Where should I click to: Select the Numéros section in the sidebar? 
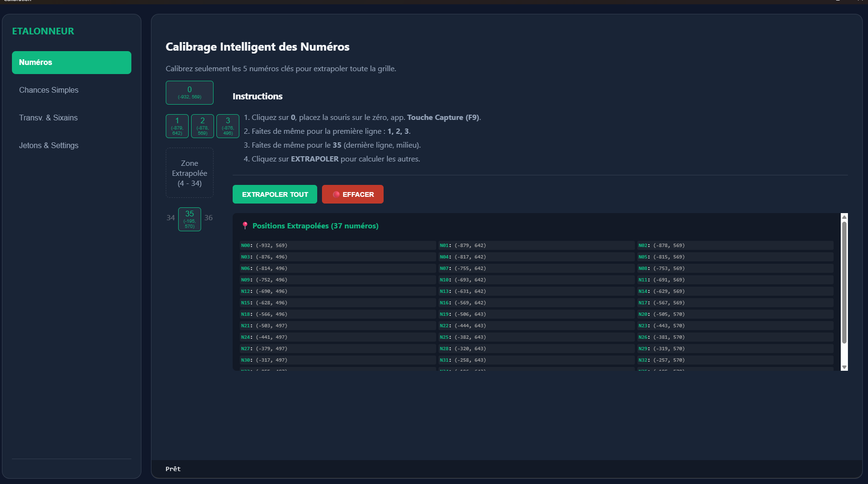pos(71,62)
